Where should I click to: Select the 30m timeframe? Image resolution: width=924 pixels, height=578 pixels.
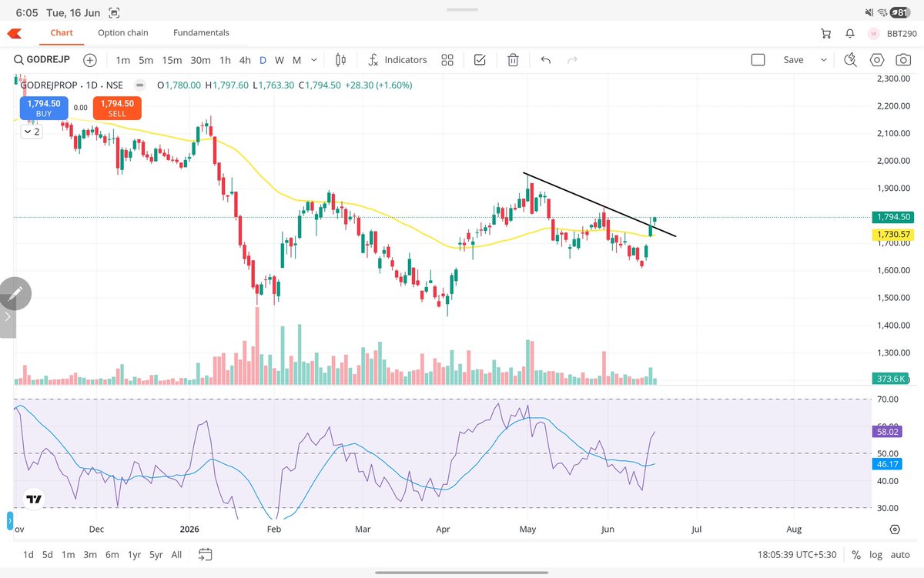pyautogui.click(x=200, y=60)
